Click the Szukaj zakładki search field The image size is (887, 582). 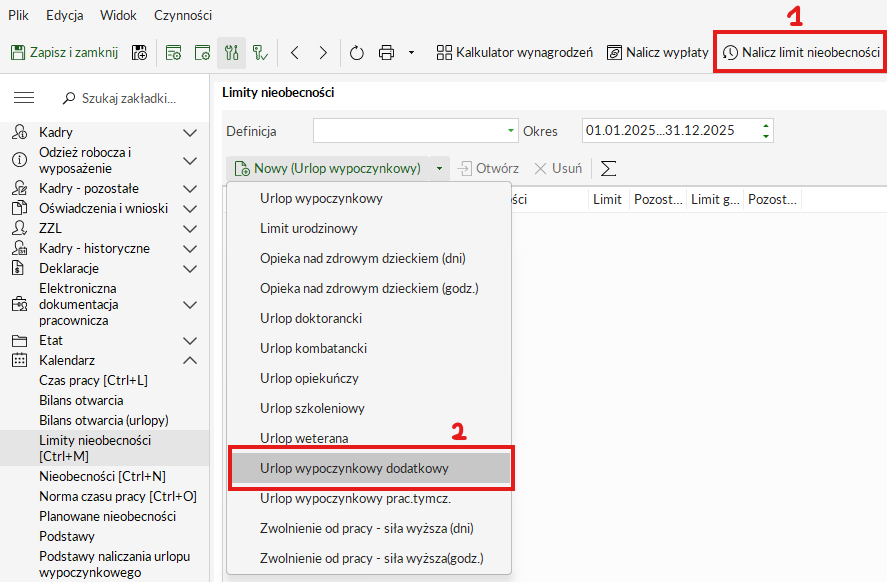128,98
